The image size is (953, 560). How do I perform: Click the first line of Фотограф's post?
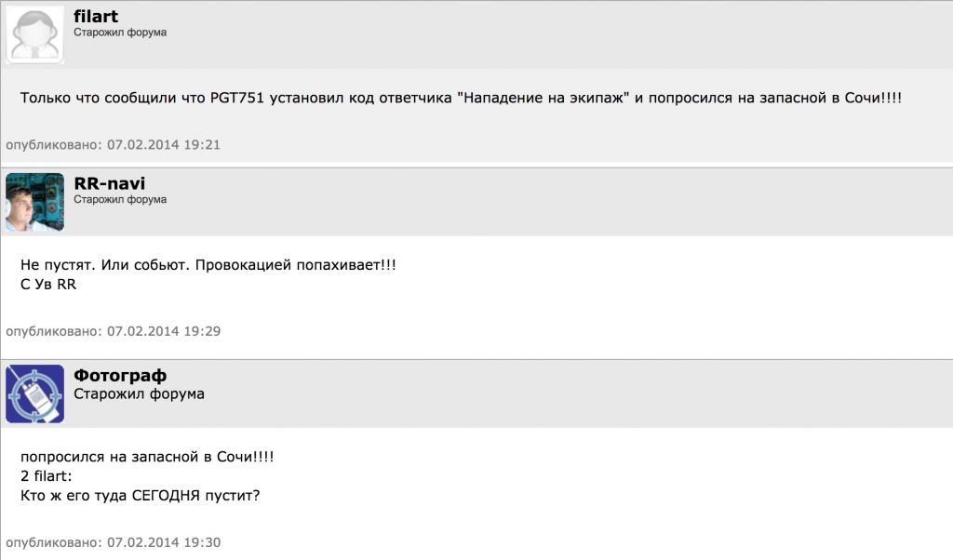[x=147, y=458]
